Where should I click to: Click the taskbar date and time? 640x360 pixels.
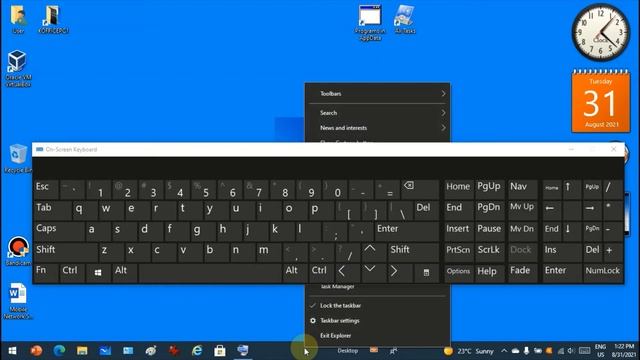[624, 351]
